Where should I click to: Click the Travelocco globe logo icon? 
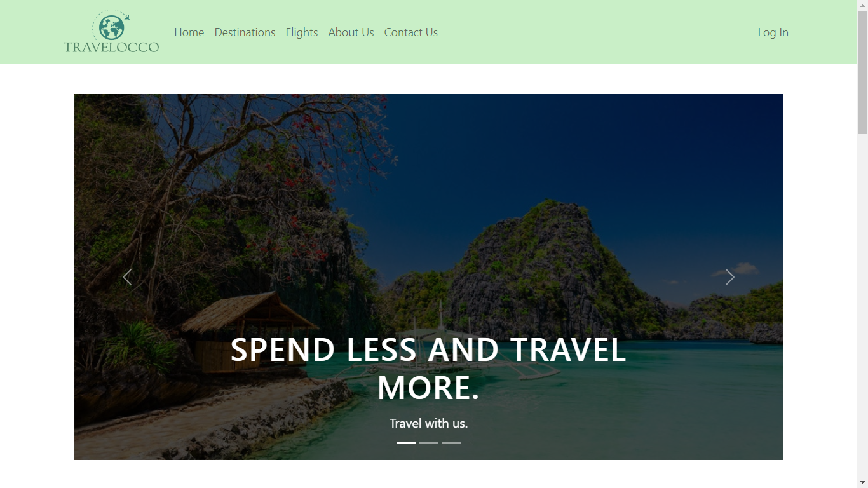click(x=111, y=25)
